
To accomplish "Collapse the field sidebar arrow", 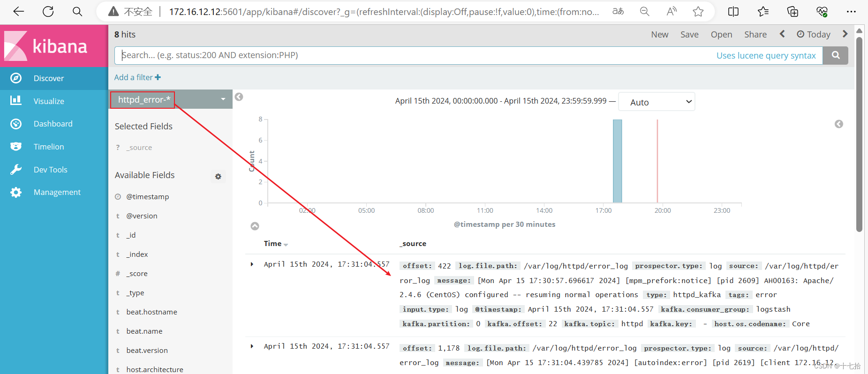I will 239,97.
